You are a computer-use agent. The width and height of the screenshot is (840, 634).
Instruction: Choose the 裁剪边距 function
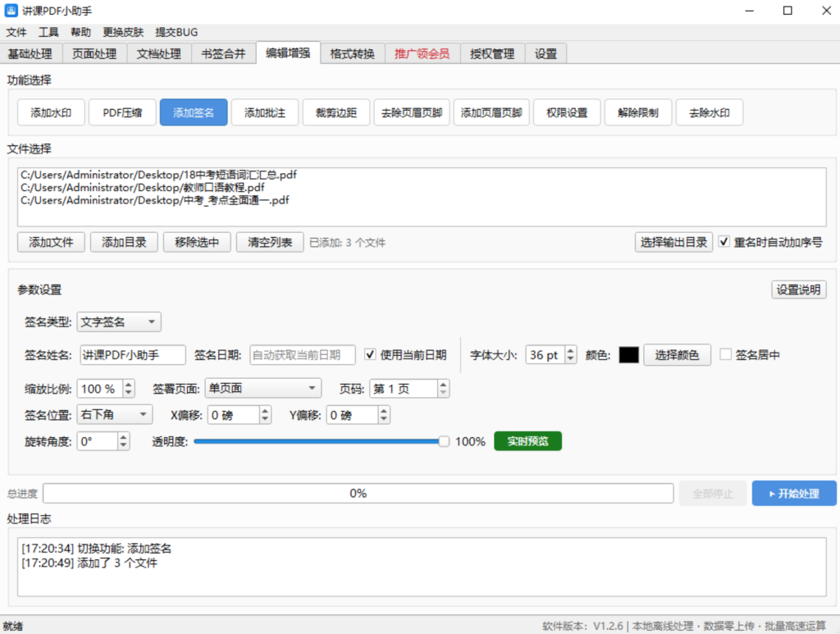(336, 112)
